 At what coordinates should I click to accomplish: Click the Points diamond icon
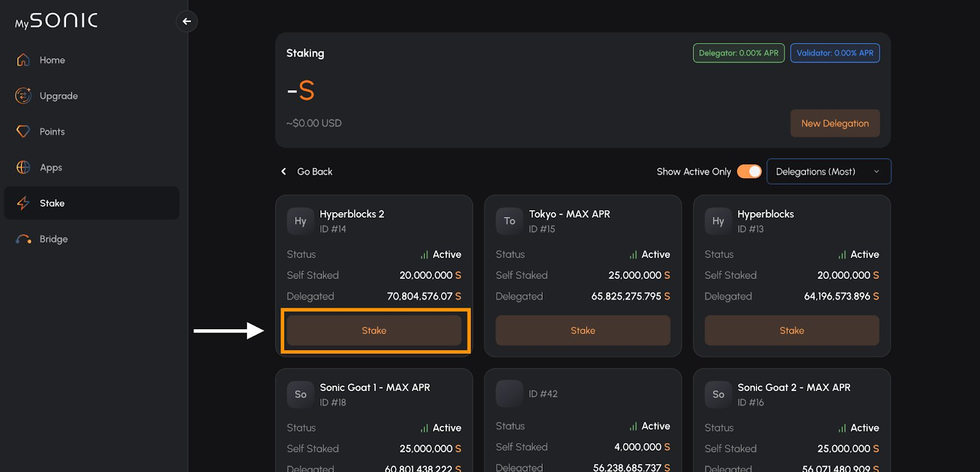click(x=23, y=131)
